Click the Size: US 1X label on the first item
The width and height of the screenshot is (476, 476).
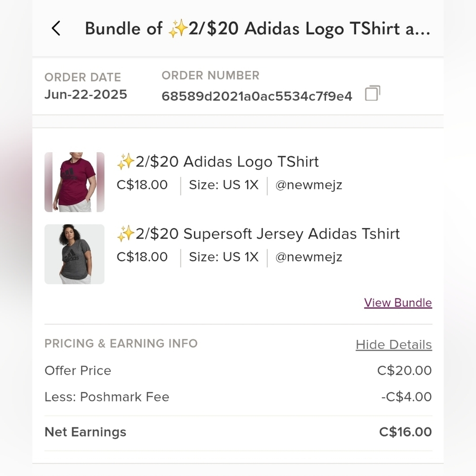[x=223, y=185]
